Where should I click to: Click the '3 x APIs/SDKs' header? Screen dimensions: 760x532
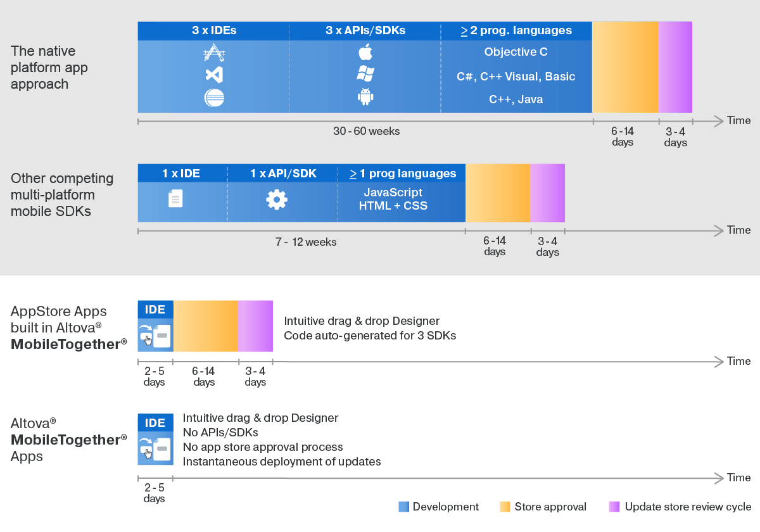pyautogui.click(x=365, y=30)
